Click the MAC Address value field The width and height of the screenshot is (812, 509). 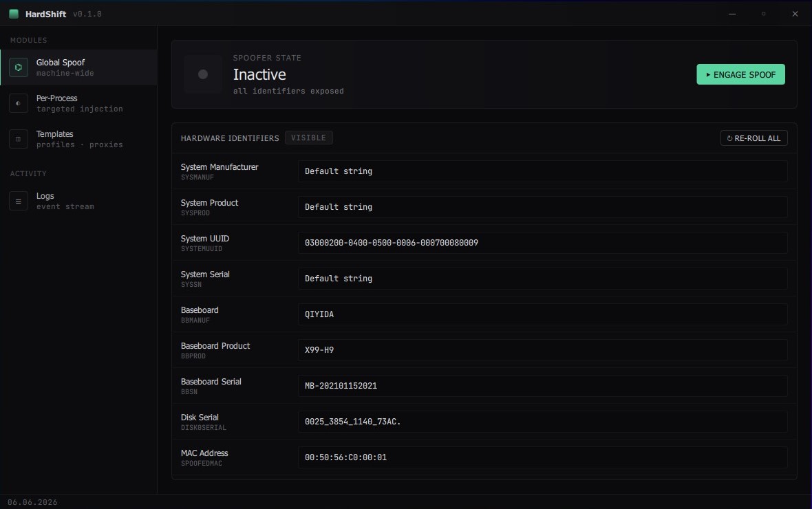click(543, 457)
